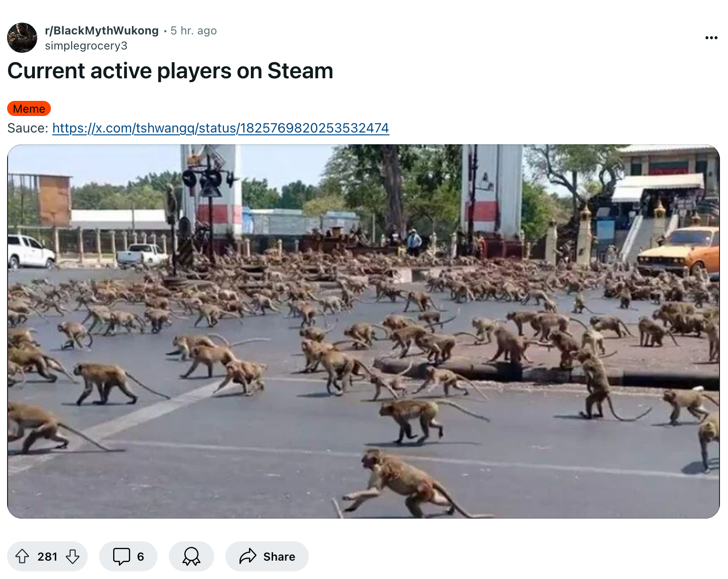Click the Share button label
The height and width of the screenshot is (579, 728).
click(279, 557)
